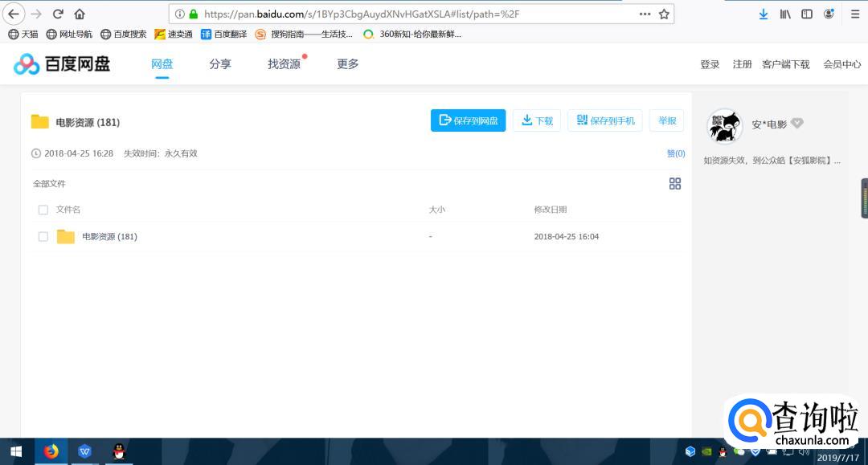
Task: Bookmark this page with star icon
Action: click(664, 14)
